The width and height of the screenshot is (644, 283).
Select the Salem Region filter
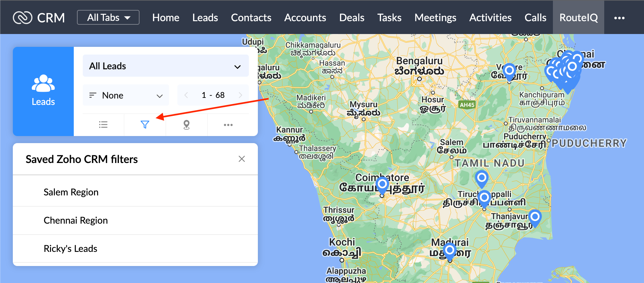[x=135, y=192]
